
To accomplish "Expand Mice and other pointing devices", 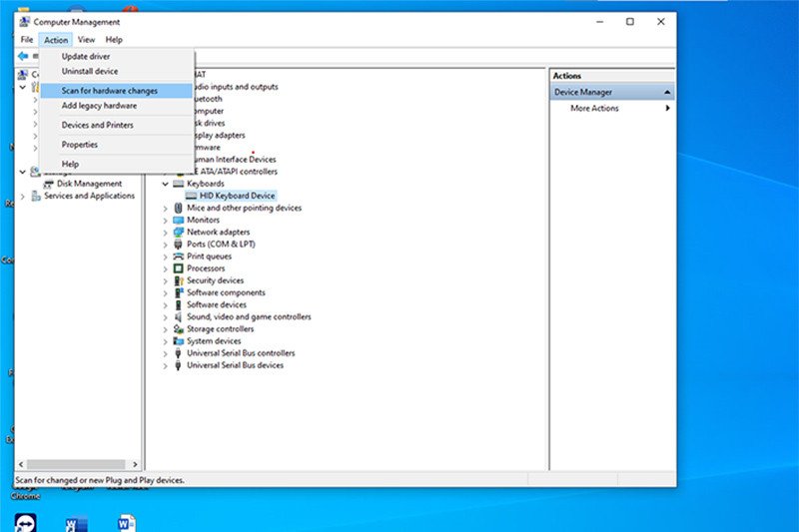I will pyautogui.click(x=166, y=208).
